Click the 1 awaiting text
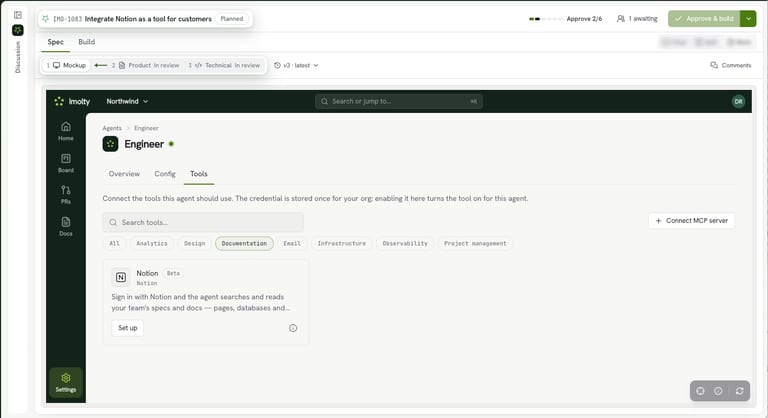 643,19
